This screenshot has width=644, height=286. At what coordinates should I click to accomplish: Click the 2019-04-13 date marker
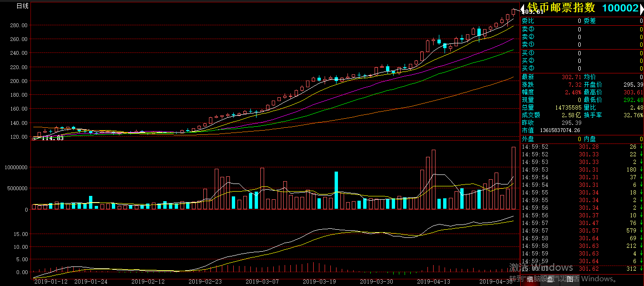[x=434, y=282]
